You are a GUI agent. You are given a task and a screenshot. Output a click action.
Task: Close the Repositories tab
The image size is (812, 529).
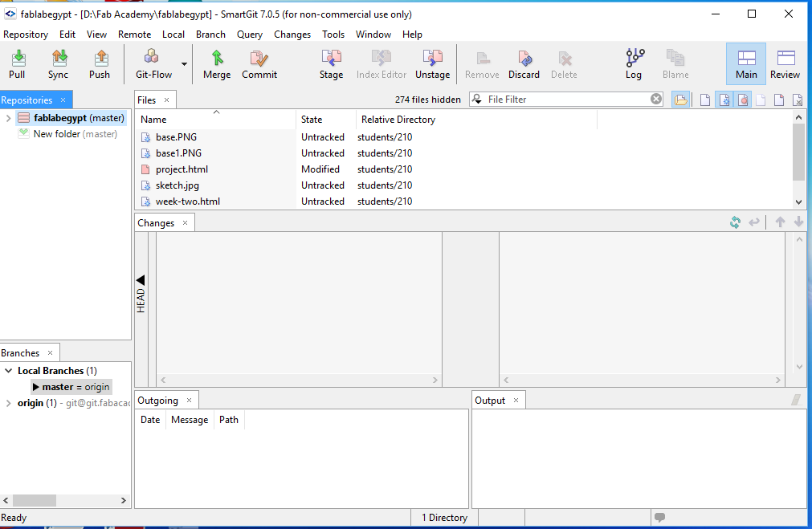click(x=63, y=100)
